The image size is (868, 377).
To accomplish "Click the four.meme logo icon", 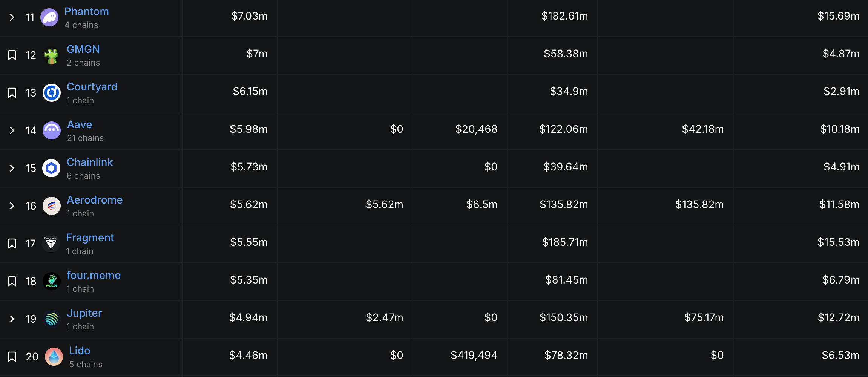I will (51, 281).
